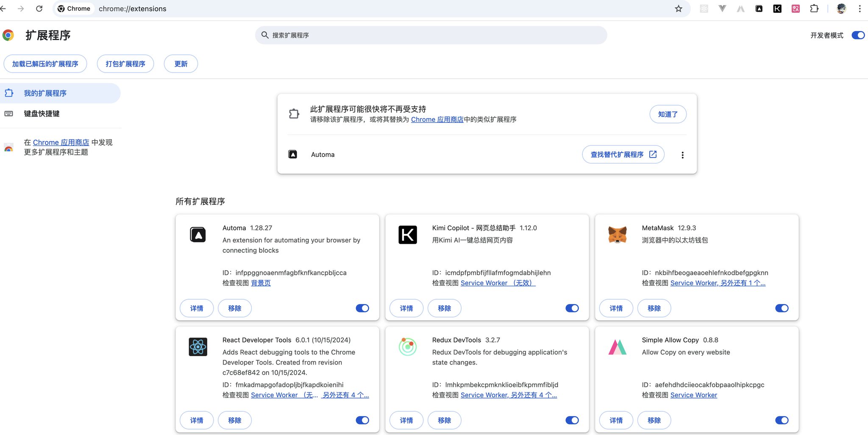Open Kimi Copilot Service Worker（无效）link
The image size is (868, 435).
(498, 283)
